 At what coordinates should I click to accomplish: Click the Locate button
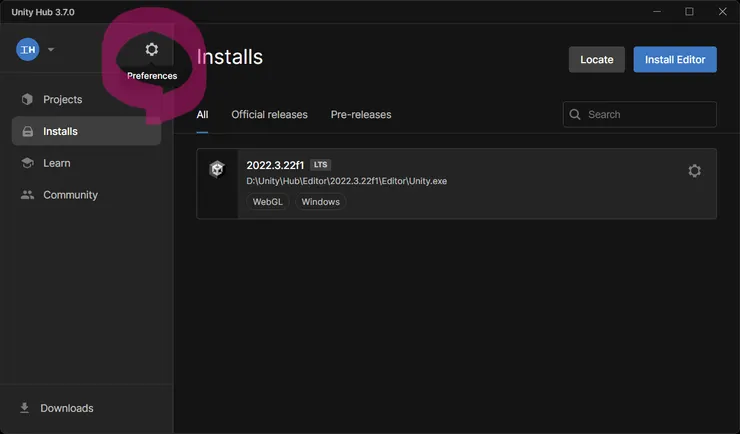597,59
